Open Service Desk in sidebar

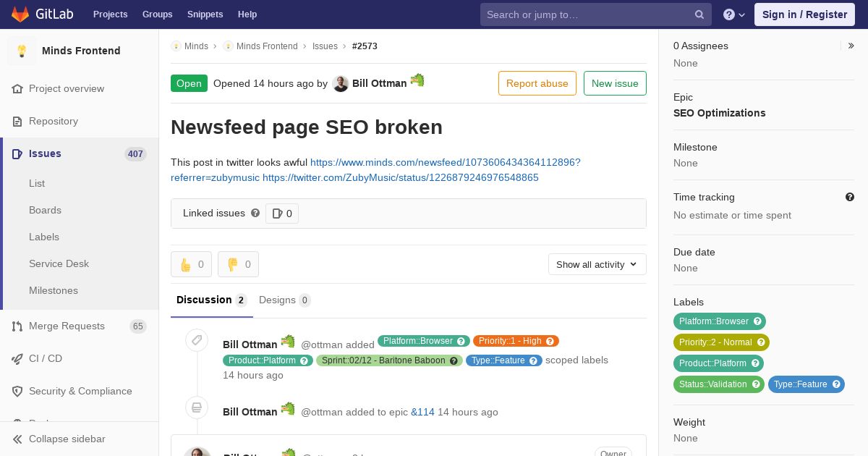tap(59, 263)
